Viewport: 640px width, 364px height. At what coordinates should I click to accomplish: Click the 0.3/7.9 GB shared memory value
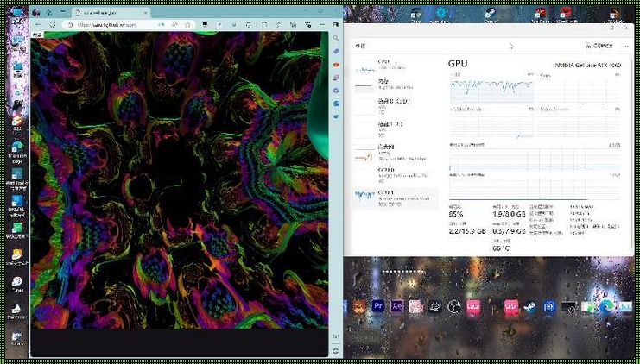[x=509, y=231]
